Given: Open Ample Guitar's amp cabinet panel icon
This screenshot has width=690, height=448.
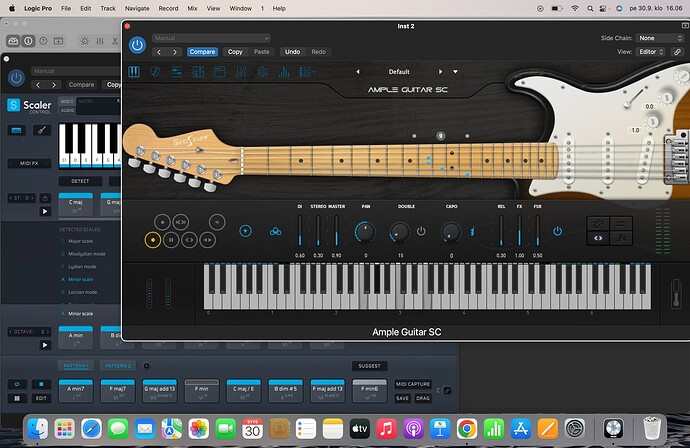Looking at the screenshot, I should [198, 72].
